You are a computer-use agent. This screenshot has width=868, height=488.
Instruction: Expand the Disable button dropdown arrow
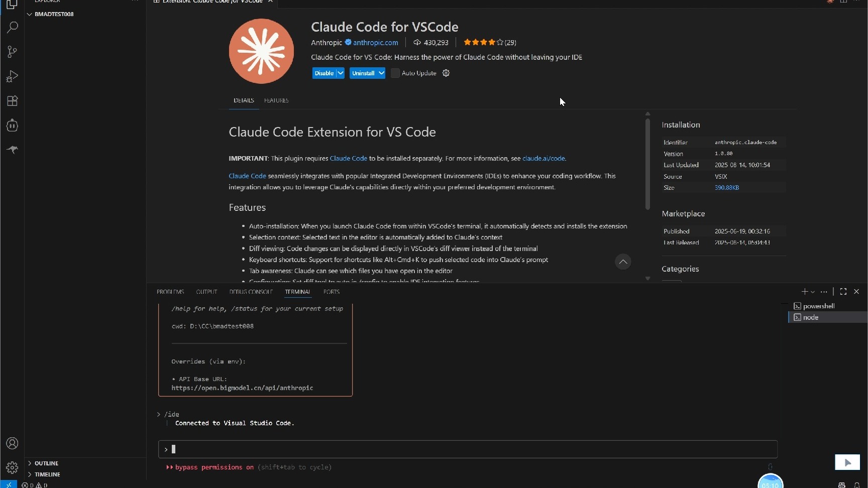click(340, 73)
